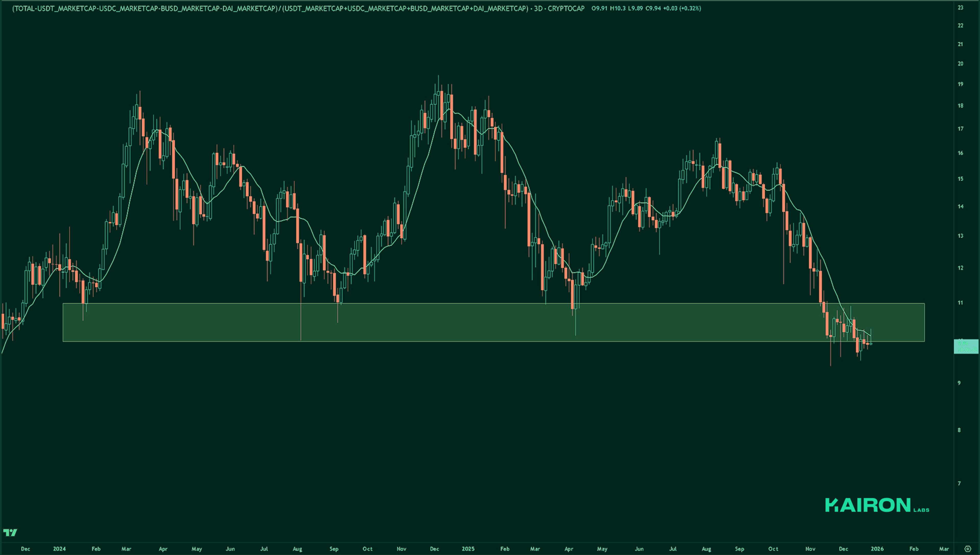This screenshot has width=980, height=555.
Task: Click price level 15 on axis
Action: pos(961,179)
